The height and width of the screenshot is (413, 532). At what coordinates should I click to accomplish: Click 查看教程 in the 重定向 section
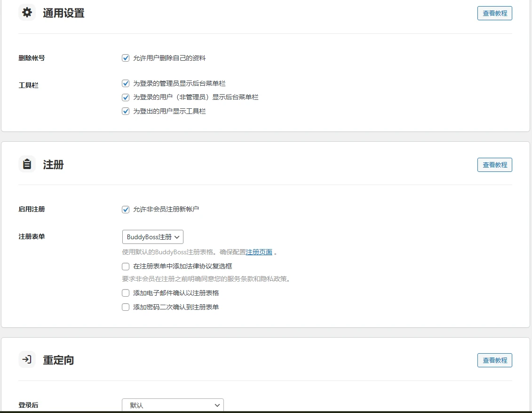pos(494,360)
